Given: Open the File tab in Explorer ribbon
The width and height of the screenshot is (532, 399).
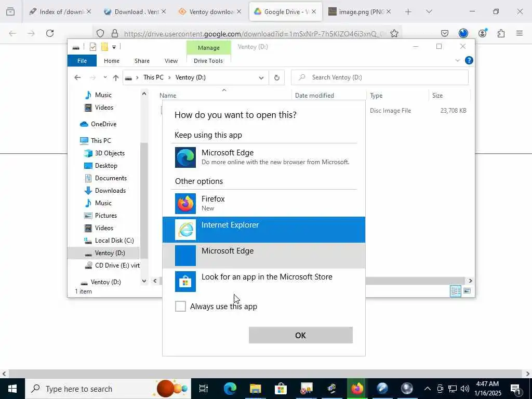Looking at the screenshot, I should (x=82, y=61).
